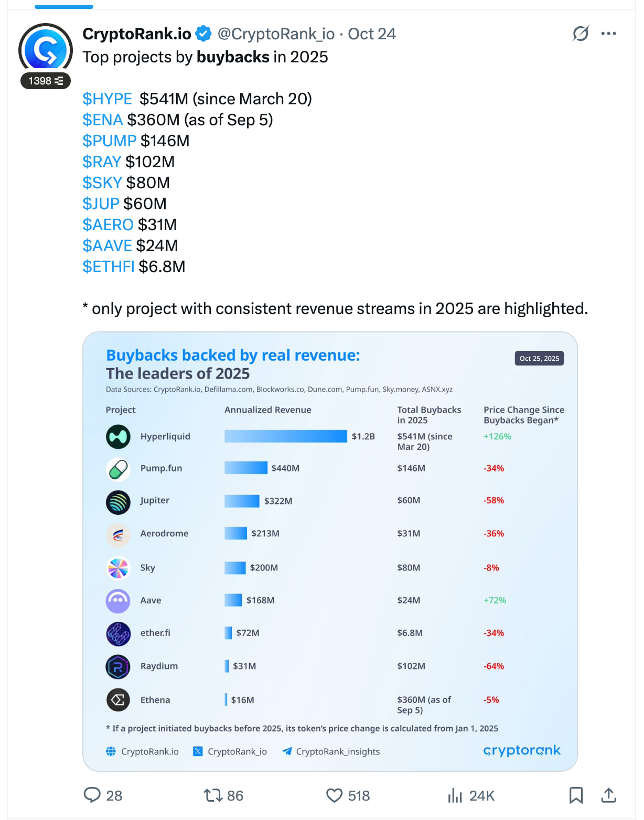Click the reply comment icon
644x820 pixels.
point(92,795)
